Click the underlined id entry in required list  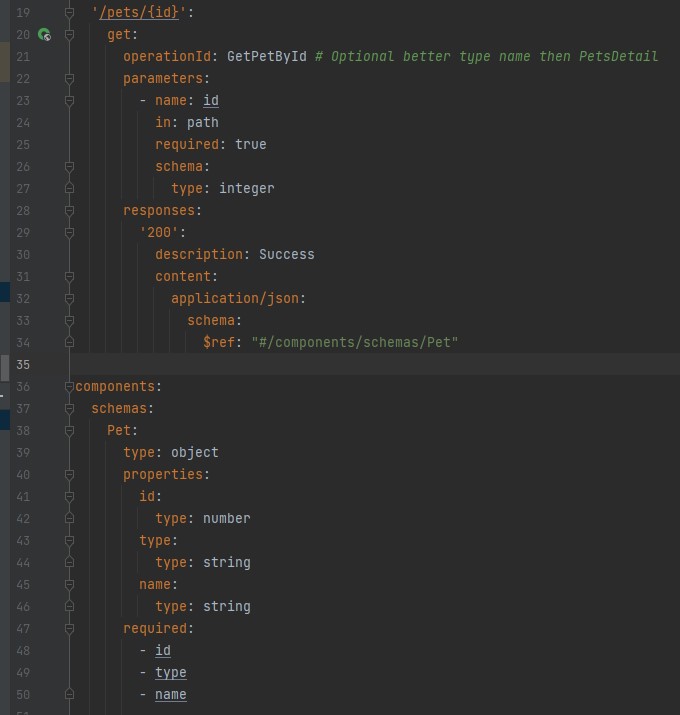[x=163, y=651]
